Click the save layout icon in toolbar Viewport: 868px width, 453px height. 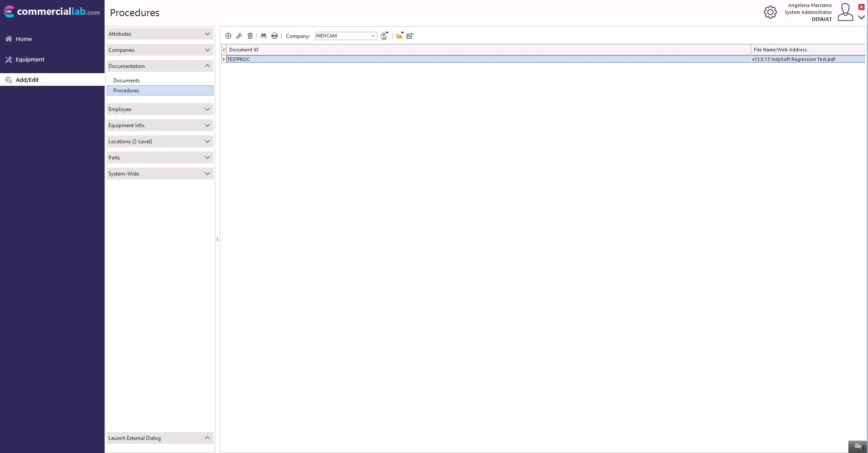pyautogui.click(x=410, y=36)
